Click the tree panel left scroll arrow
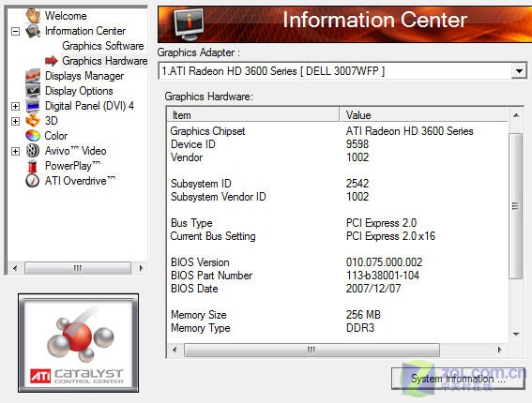Image resolution: width=532 pixels, height=403 pixels. 15,268
